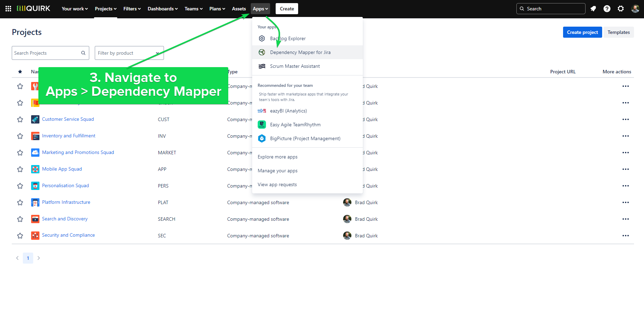Click the Backlog Explorer app icon
This screenshot has height=310, width=644.
coord(262,38)
